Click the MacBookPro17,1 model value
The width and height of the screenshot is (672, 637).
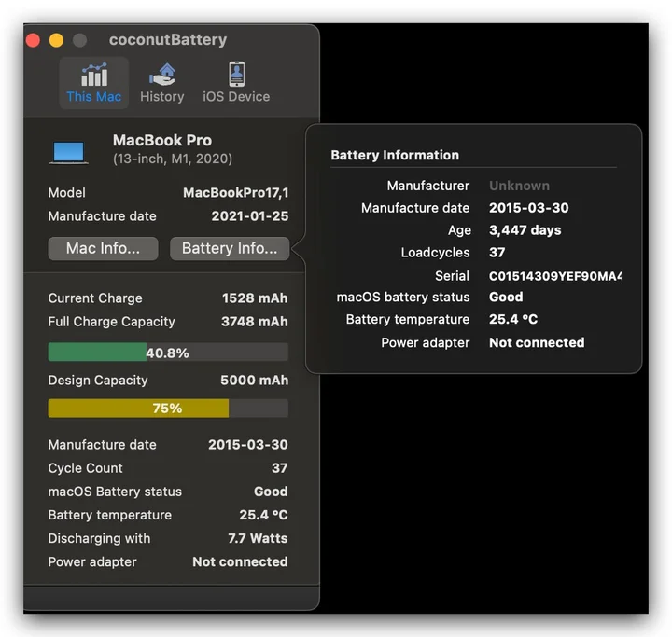(235, 193)
